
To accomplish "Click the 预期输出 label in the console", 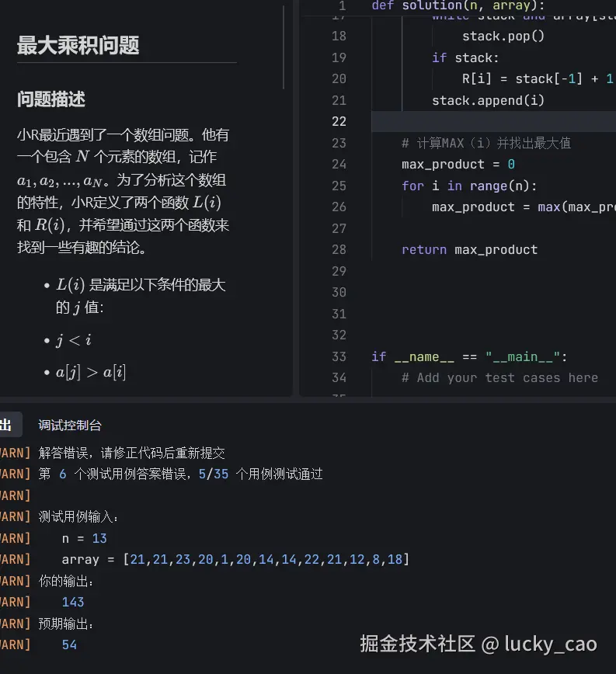I will pyautogui.click(x=66, y=624).
